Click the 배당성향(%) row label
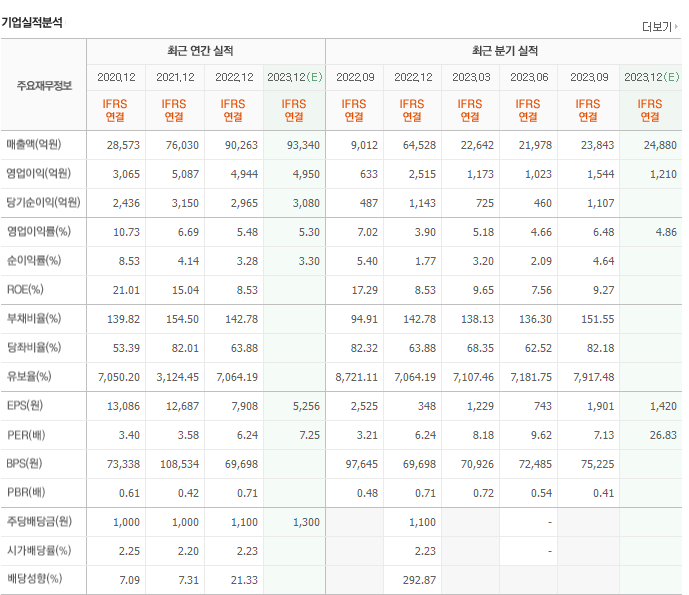The width and height of the screenshot is (689, 595). [x=34, y=578]
